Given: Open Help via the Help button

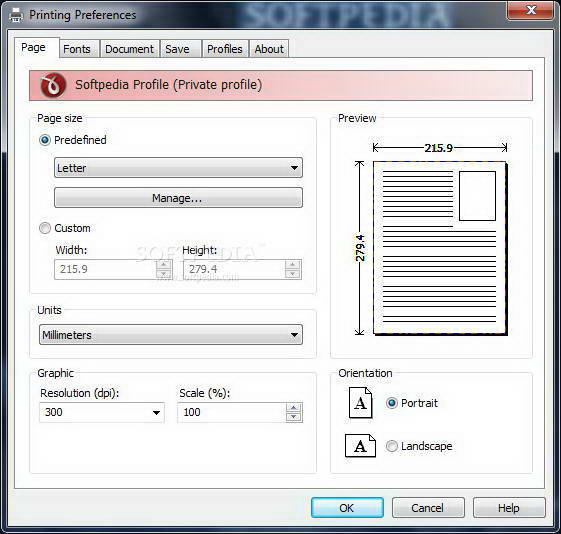Looking at the screenshot, I should tap(509, 508).
